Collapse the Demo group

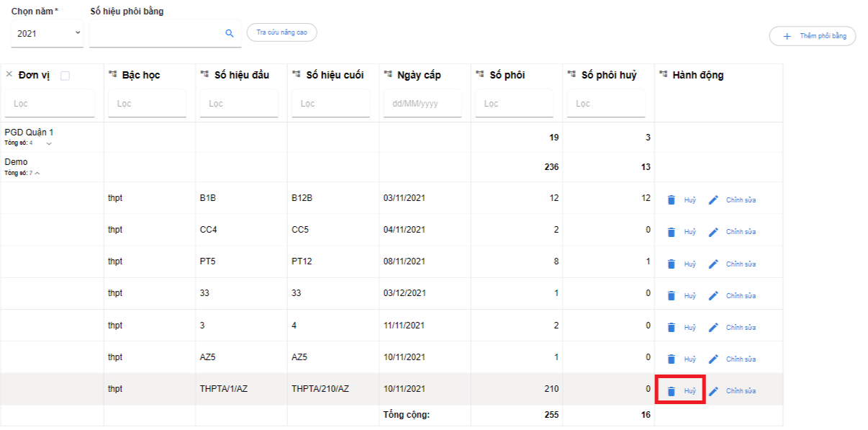pyautogui.click(x=37, y=173)
